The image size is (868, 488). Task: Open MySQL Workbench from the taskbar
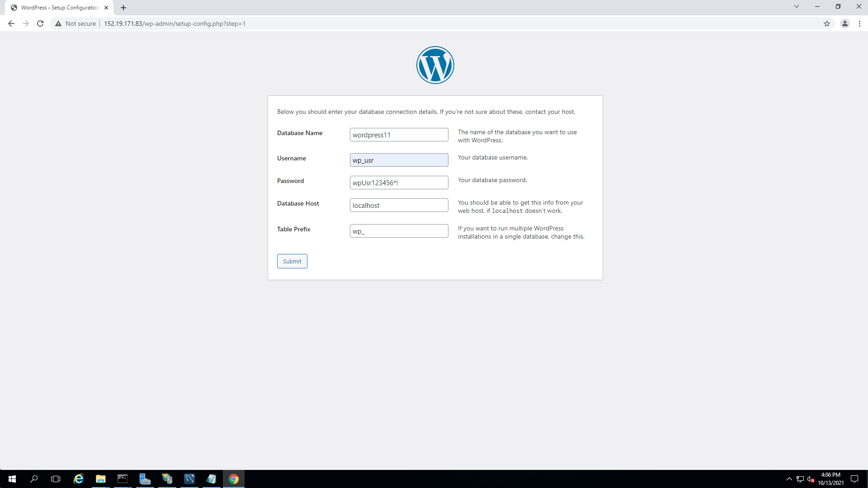[189, 479]
